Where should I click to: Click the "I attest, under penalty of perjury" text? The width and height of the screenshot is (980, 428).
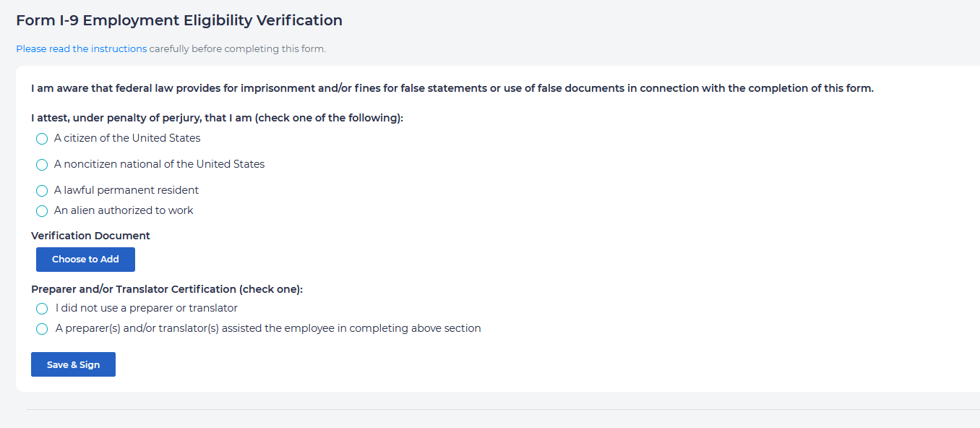217,118
